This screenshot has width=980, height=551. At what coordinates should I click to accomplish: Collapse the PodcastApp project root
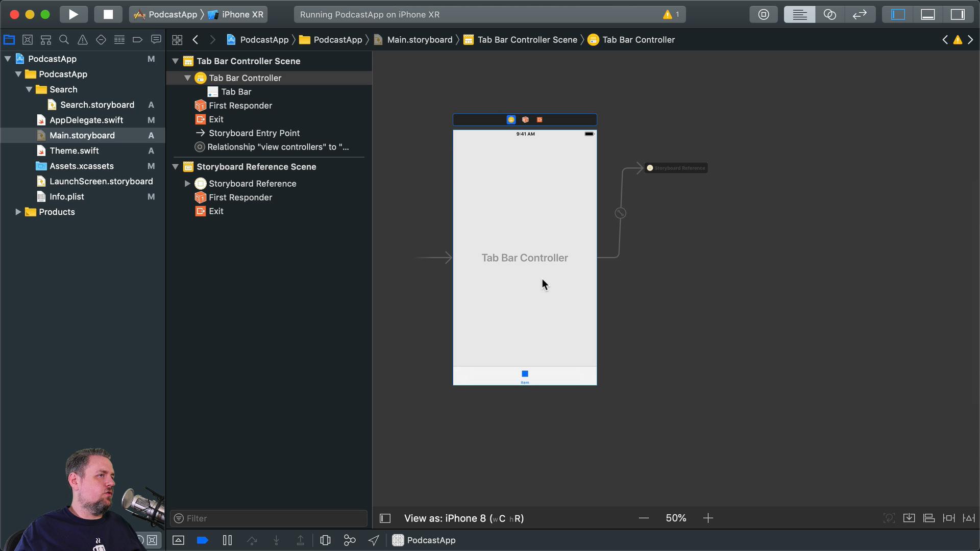[8, 59]
